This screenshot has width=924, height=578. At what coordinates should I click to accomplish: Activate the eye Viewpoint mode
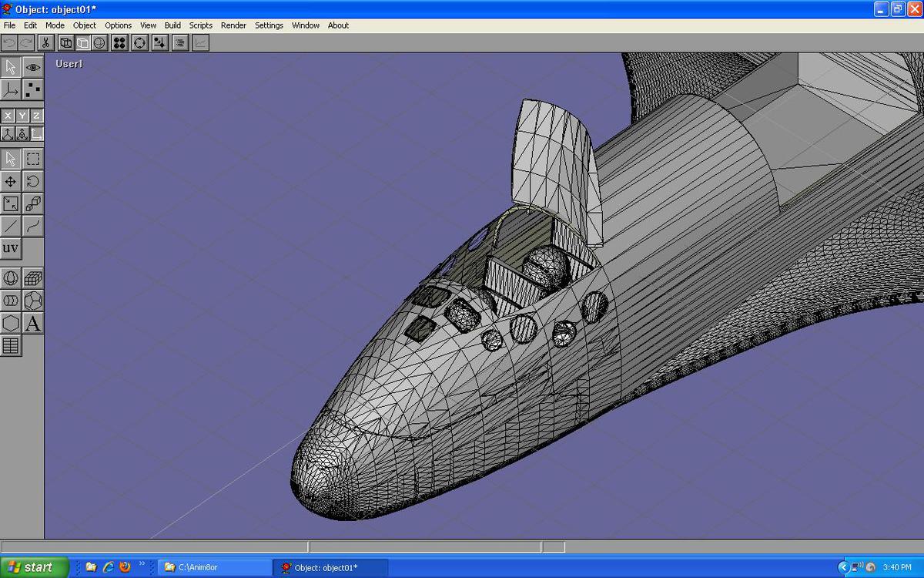click(x=32, y=67)
